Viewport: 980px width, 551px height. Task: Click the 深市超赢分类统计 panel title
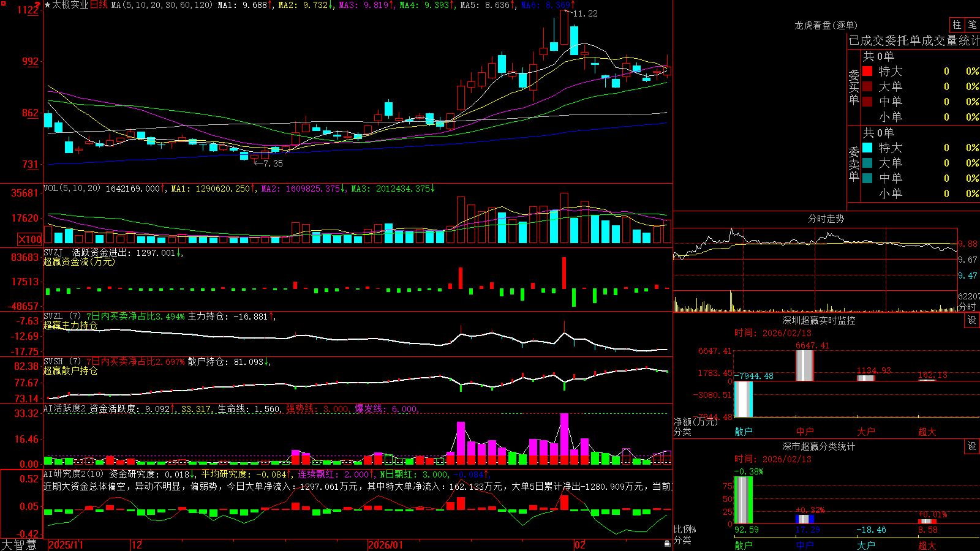pos(818,446)
